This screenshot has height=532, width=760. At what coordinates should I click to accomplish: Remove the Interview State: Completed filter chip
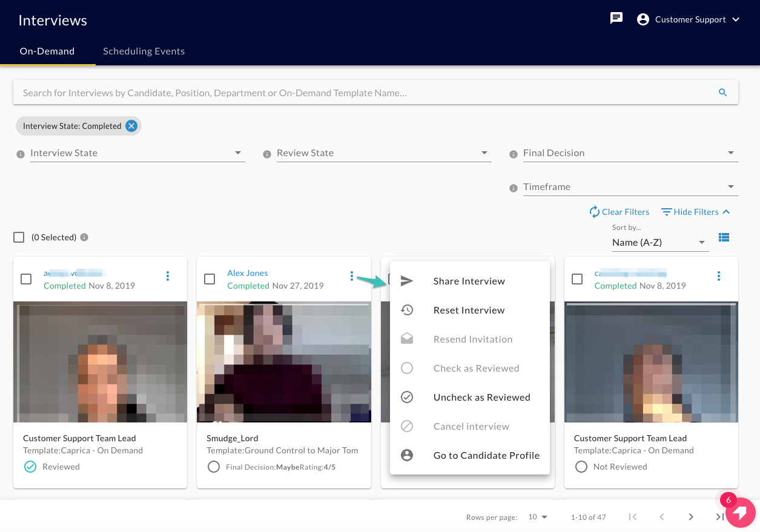131,126
